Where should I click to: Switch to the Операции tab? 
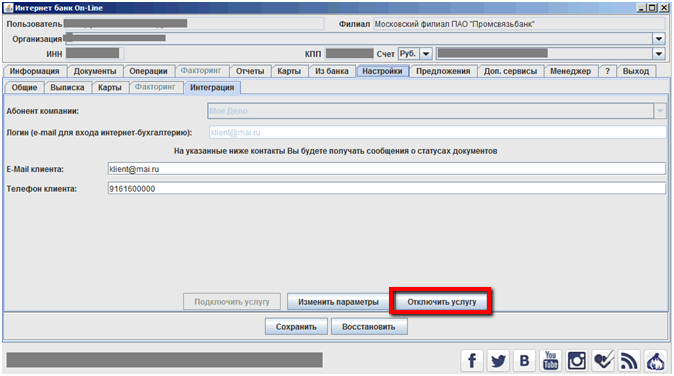[148, 71]
